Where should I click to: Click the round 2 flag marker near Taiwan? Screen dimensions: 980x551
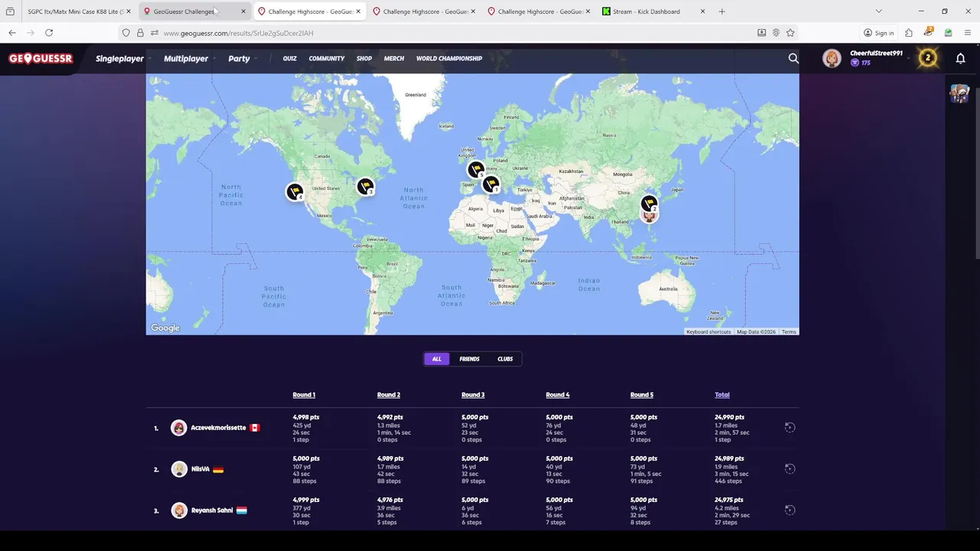[x=649, y=204]
